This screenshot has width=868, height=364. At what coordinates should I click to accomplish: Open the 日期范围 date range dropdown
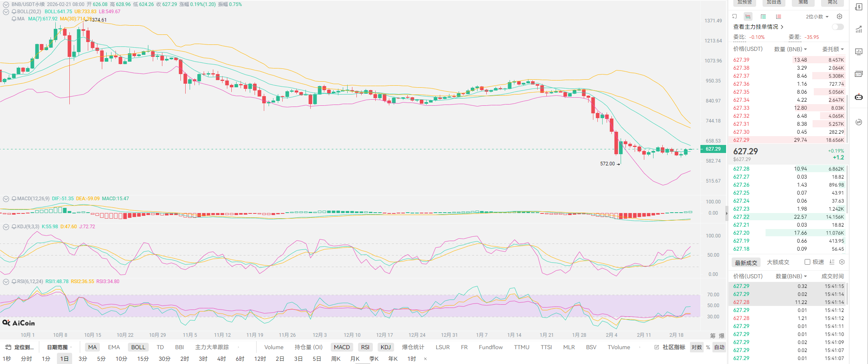pyautogui.click(x=59, y=347)
